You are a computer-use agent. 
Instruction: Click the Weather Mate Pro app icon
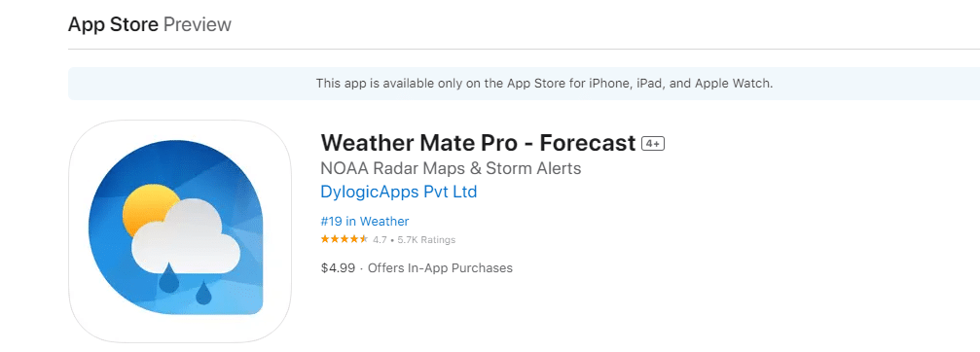(180, 230)
